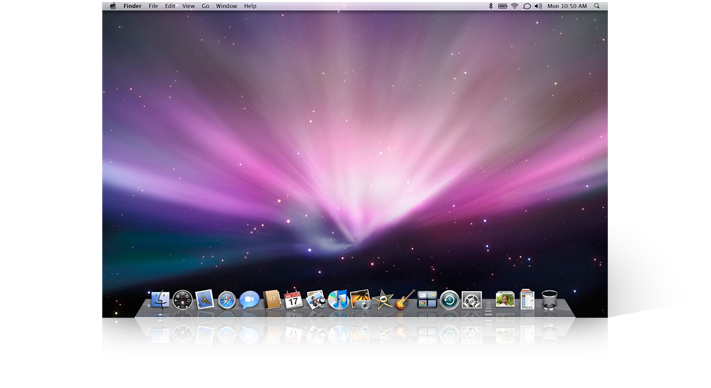This screenshot has height=388, width=711.
Task: Open the photo stack in Dock
Action: 505,300
